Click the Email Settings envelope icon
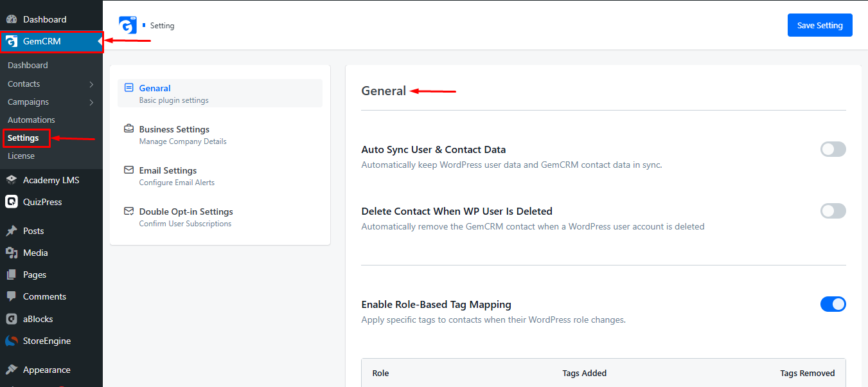The image size is (868, 387). 128,170
